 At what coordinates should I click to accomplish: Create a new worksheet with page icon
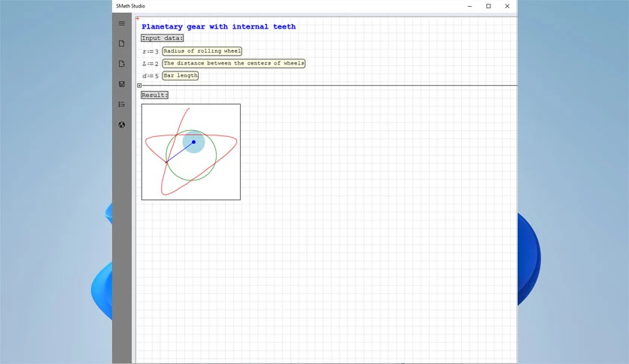tap(122, 44)
